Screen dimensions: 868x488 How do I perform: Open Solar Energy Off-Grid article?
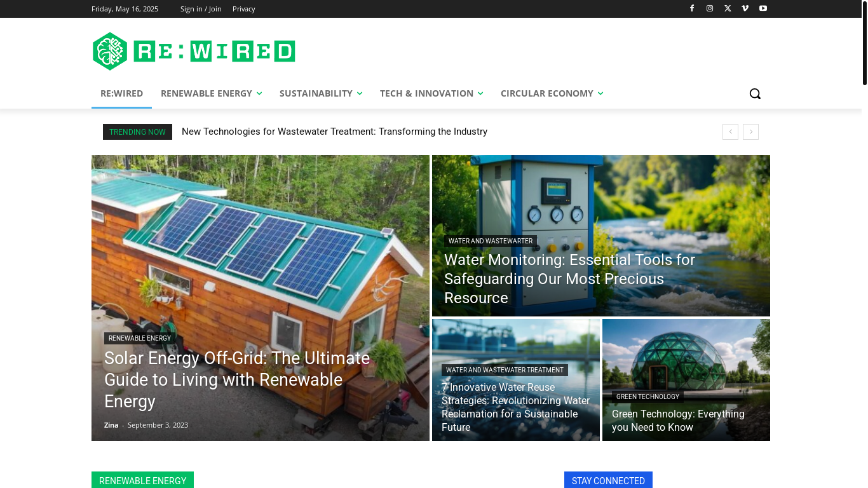[x=237, y=379]
